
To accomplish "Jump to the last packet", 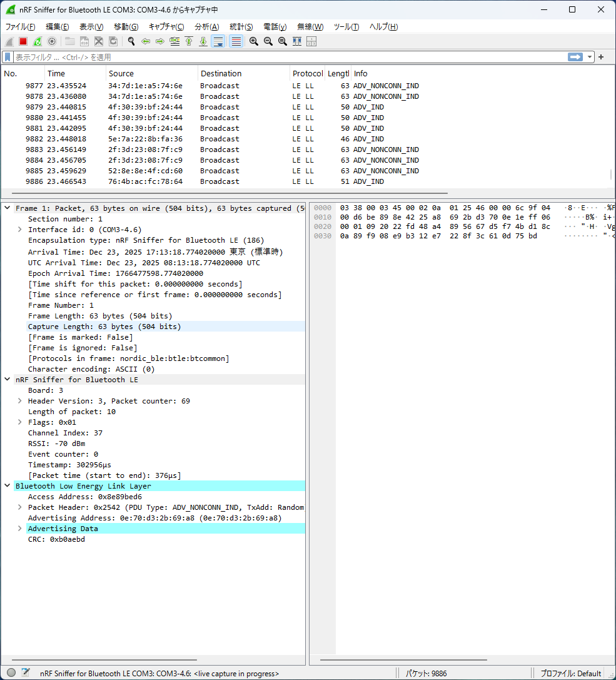I will pyautogui.click(x=203, y=41).
